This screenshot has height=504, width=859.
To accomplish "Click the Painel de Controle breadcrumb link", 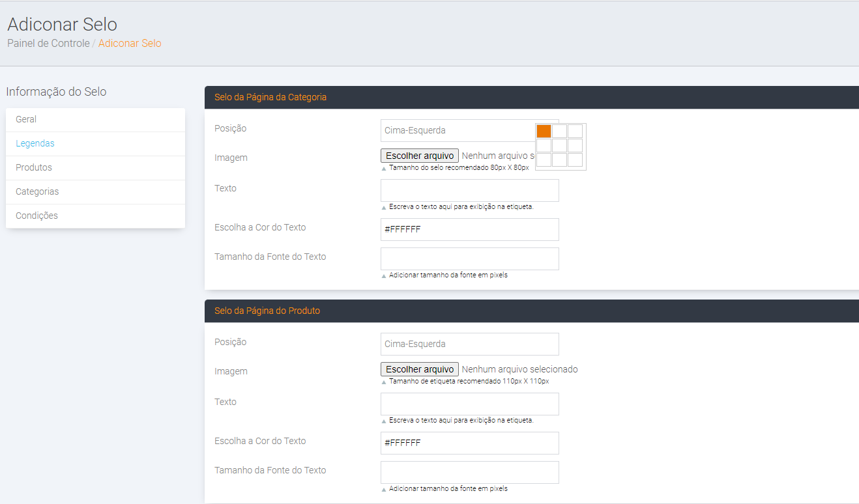I will click(48, 44).
